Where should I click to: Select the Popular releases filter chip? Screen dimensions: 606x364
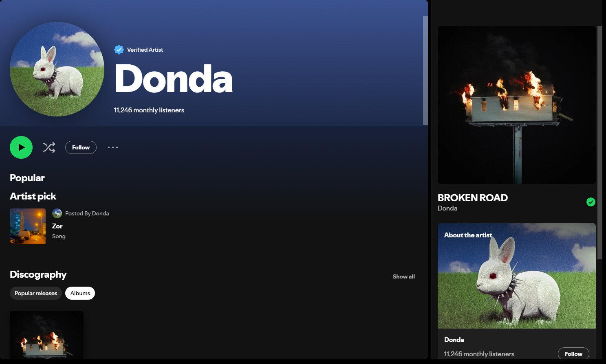[x=36, y=293]
